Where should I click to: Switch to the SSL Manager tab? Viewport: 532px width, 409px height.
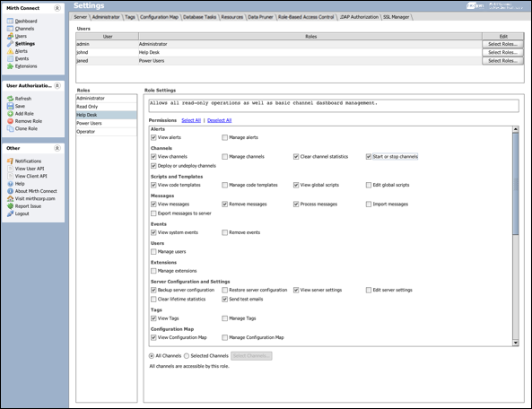tap(396, 17)
